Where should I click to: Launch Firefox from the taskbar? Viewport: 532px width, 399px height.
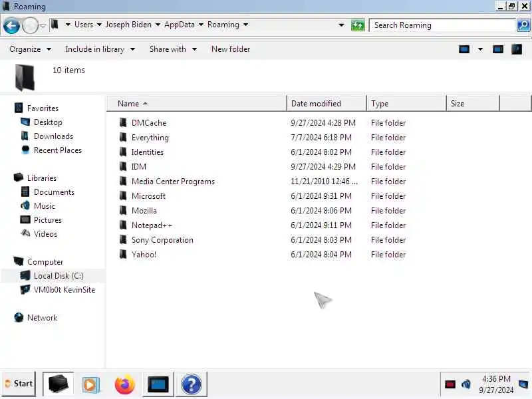(x=124, y=384)
